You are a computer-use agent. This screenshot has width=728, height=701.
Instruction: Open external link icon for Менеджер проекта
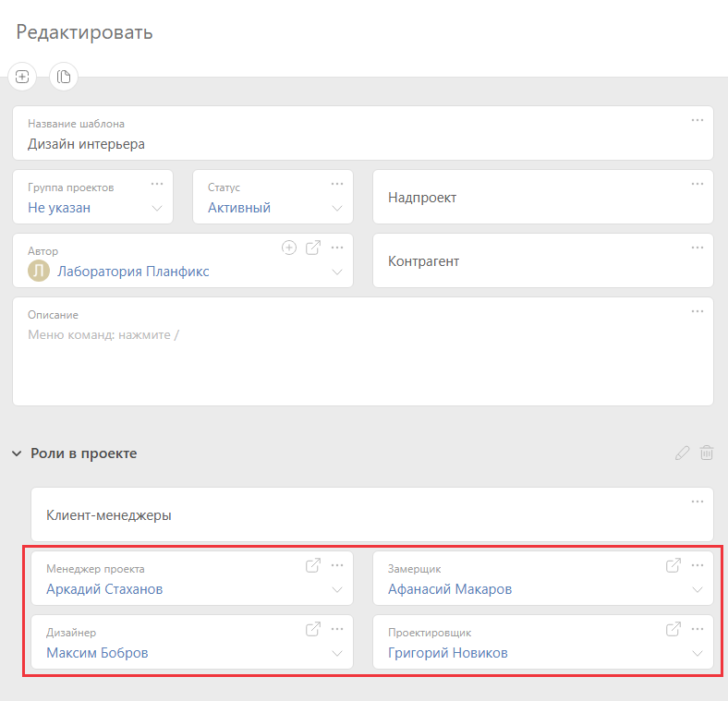click(x=313, y=565)
